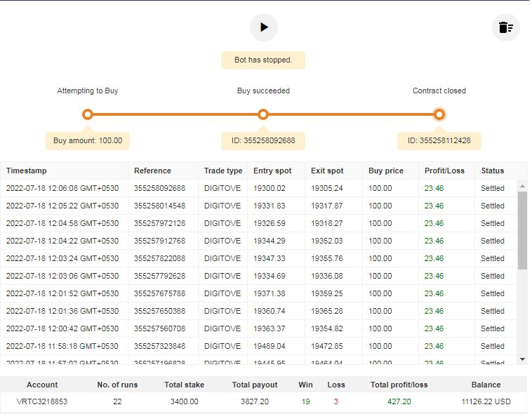Click the Bot has stopped status message

click(x=263, y=60)
